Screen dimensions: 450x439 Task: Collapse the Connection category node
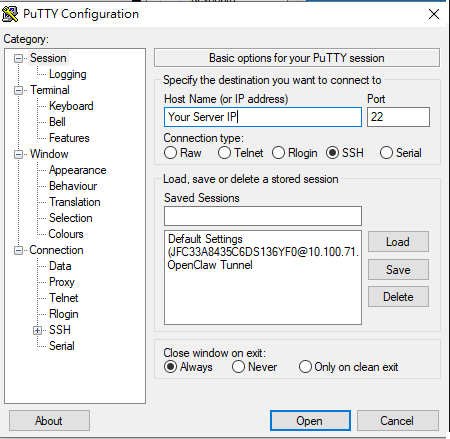pos(18,251)
